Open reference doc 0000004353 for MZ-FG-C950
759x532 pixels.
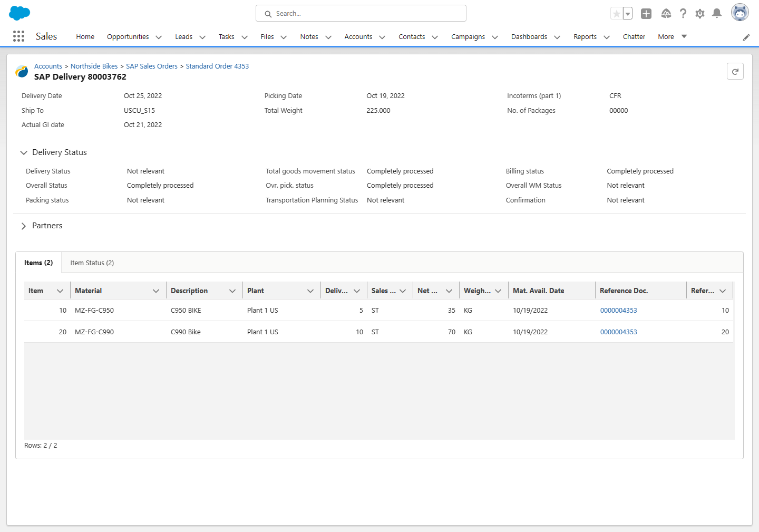pyautogui.click(x=619, y=311)
